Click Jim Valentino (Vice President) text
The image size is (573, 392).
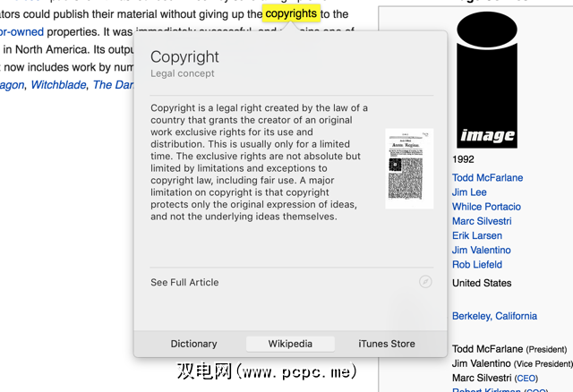512,363
